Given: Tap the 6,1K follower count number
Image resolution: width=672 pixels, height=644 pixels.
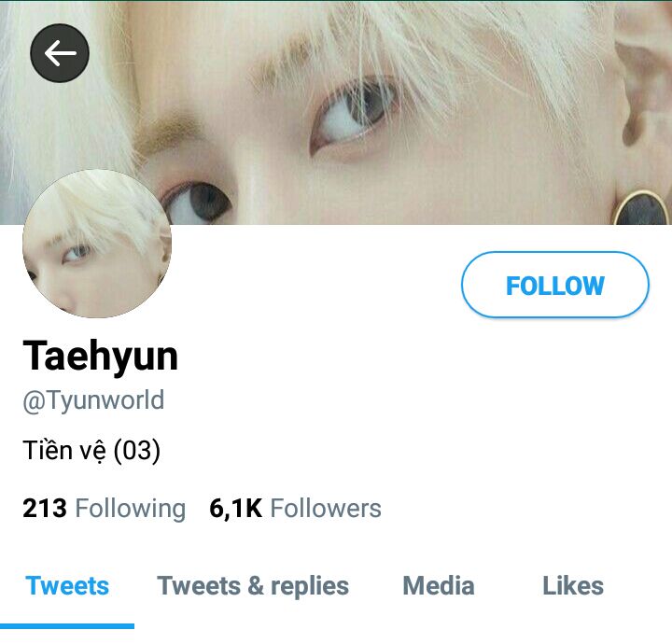Looking at the screenshot, I should pos(236,509).
